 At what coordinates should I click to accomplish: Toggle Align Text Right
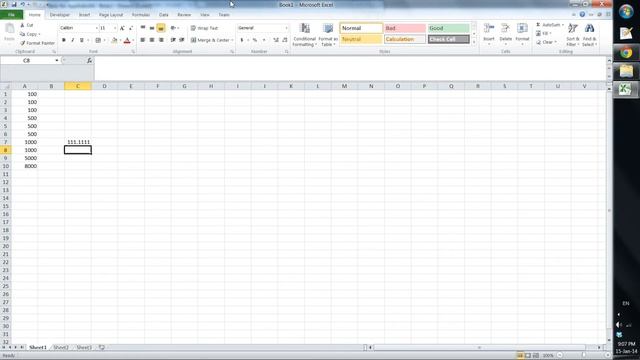coord(161,40)
